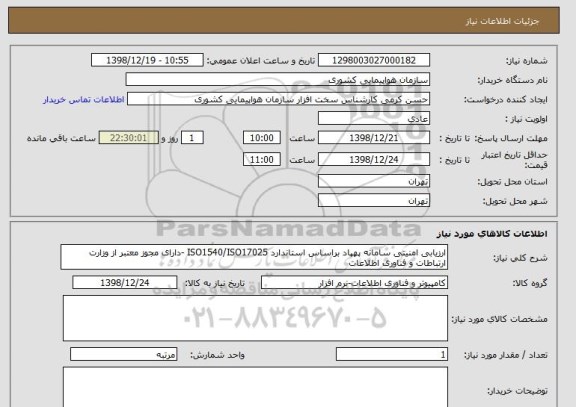Screen dimensions: 576x407
Task: Click the need date field next to goods group
Action: (x=125, y=282)
